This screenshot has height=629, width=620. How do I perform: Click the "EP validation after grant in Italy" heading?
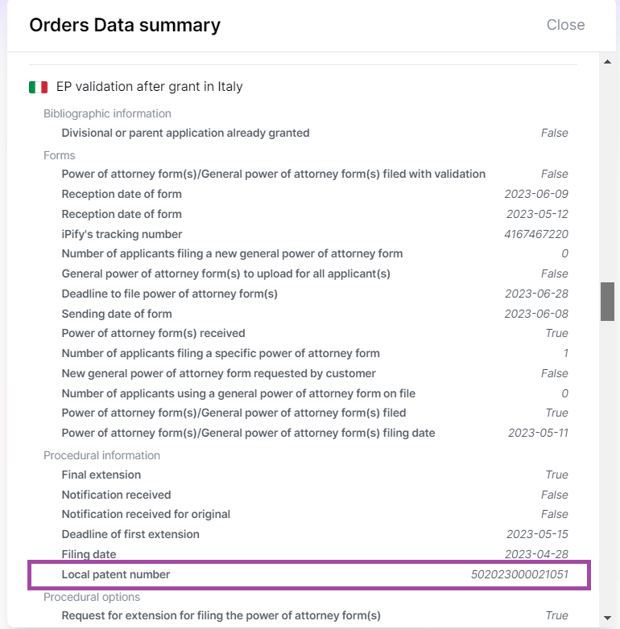tap(149, 87)
